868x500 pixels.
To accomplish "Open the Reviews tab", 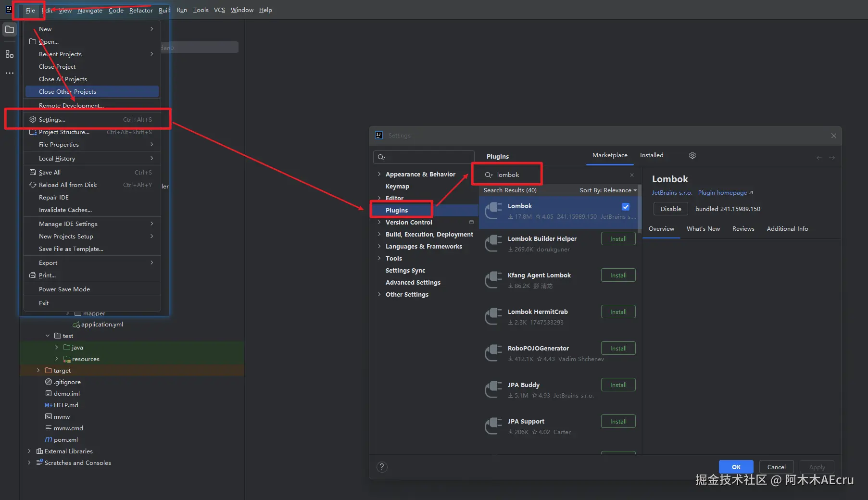I will tap(743, 229).
